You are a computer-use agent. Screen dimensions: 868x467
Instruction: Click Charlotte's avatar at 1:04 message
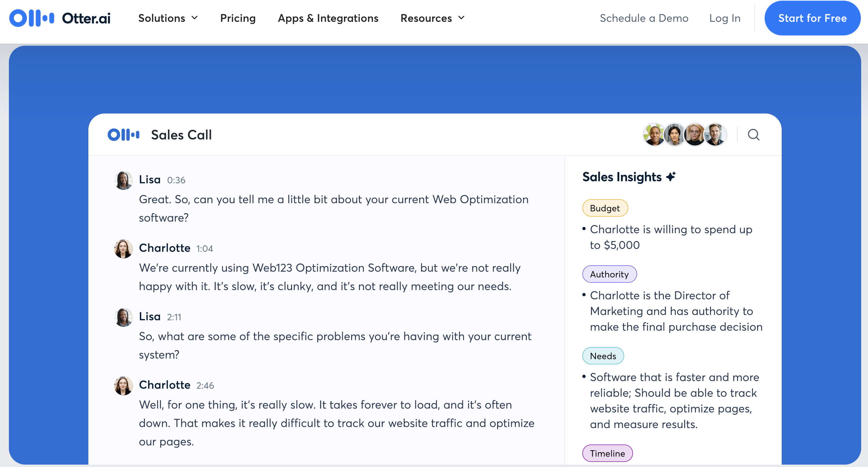coord(123,249)
